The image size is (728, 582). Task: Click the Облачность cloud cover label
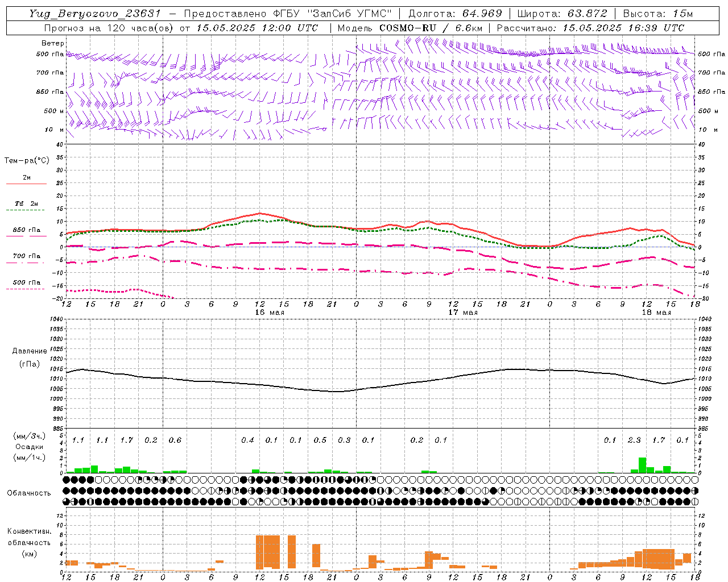29,493
